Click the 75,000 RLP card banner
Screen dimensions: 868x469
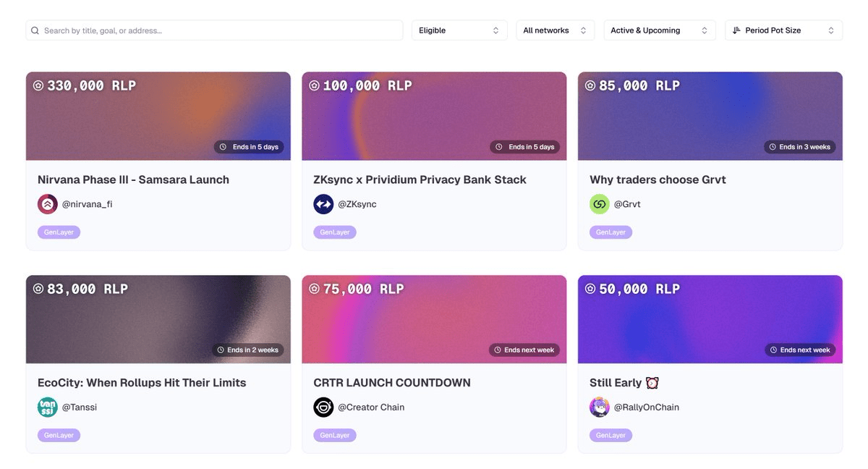[x=434, y=319]
